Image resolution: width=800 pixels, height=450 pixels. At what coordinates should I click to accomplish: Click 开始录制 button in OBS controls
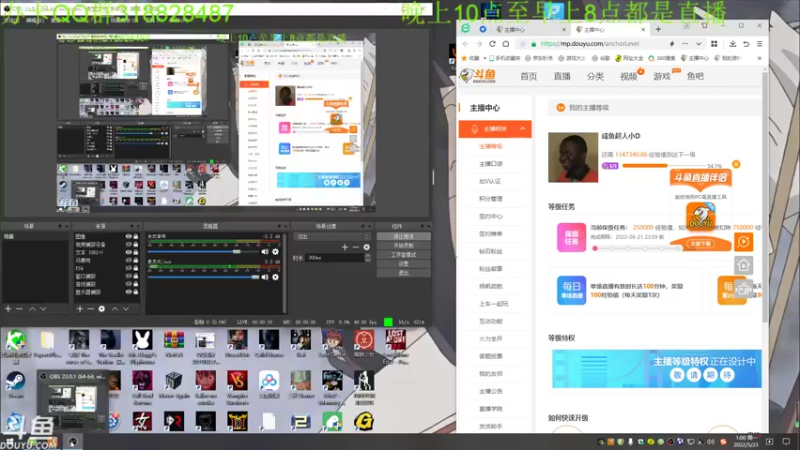[x=404, y=246]
